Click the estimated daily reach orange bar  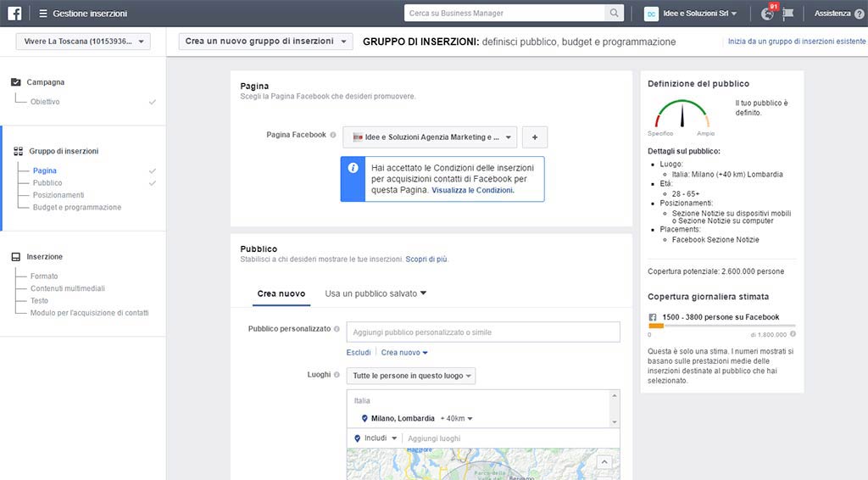point(656,327)
